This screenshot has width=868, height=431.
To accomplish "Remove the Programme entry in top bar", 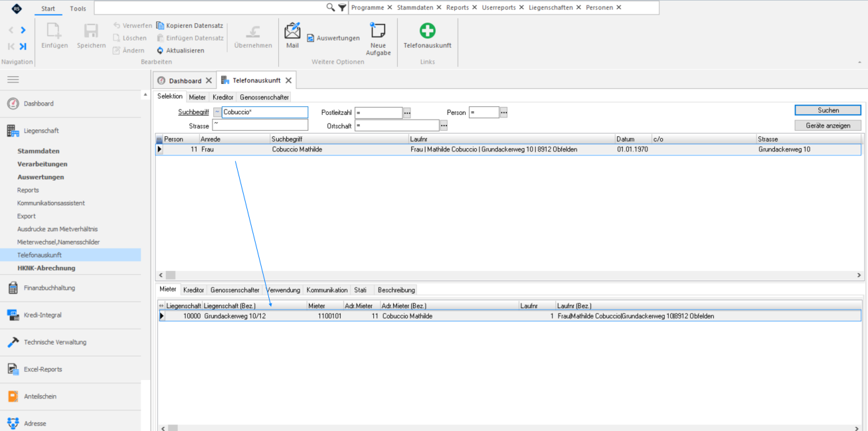I will (x=390, y=7).
